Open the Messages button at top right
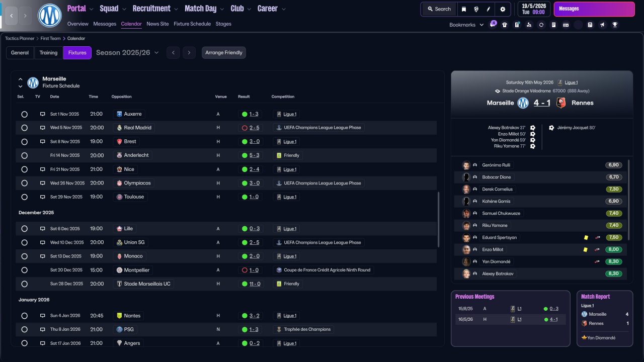Viewport: 644px width, 362px height. click(x=594, y=9)
